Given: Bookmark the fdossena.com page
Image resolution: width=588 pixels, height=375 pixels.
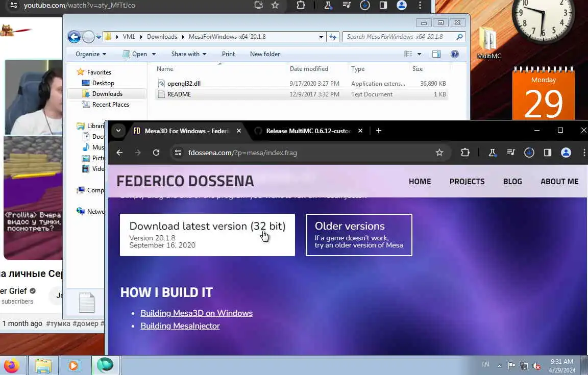Looking at the screenshot, I should coord(439,153).
